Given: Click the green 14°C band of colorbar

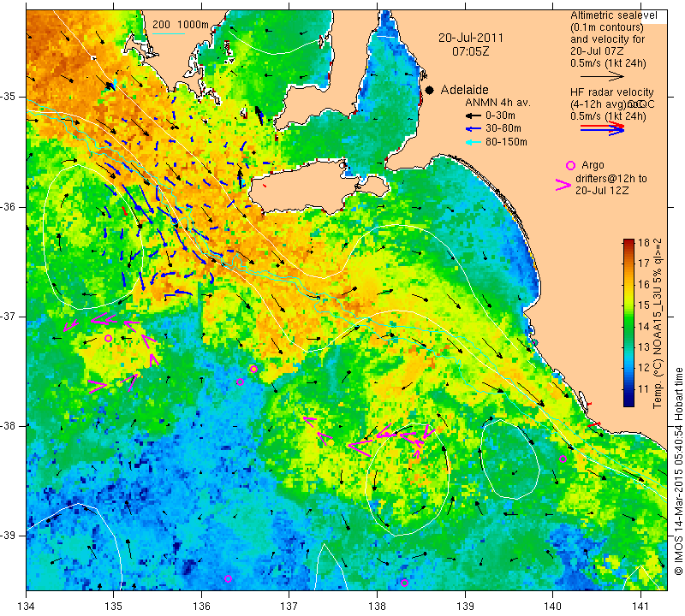Looking at the screenshot, I should pyautogui.click(x=628, y=326).
